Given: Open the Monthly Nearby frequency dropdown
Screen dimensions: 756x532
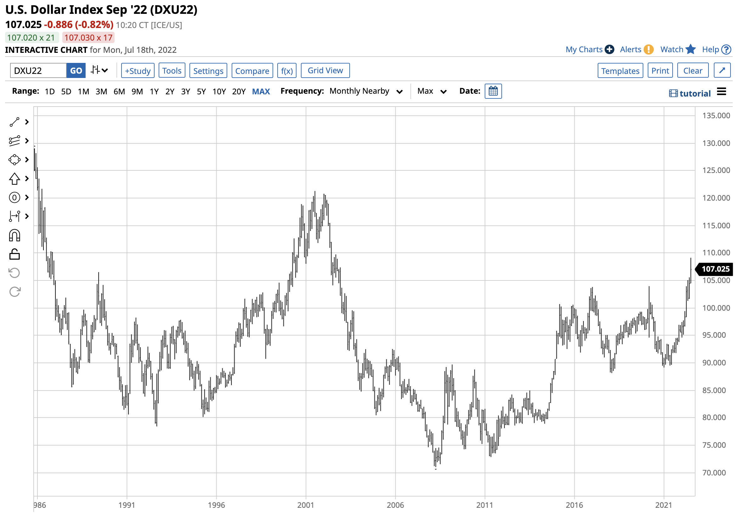Looking at the screenshot, I should click(366, 91).
